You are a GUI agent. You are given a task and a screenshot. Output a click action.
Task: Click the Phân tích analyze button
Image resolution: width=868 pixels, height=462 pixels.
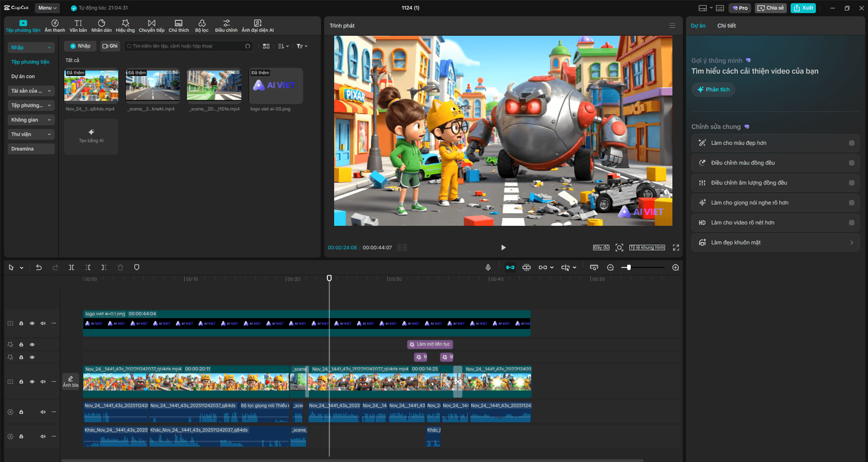point(713,90)
